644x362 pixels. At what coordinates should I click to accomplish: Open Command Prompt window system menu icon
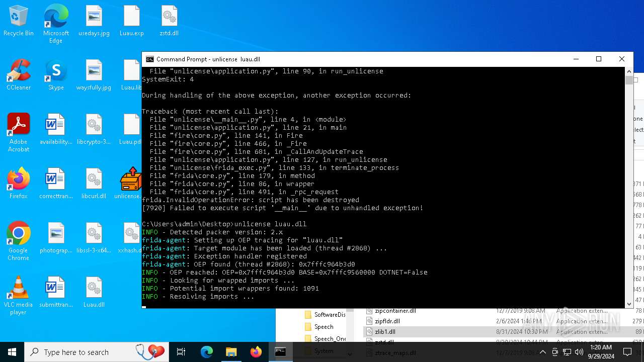coord(149,59)
